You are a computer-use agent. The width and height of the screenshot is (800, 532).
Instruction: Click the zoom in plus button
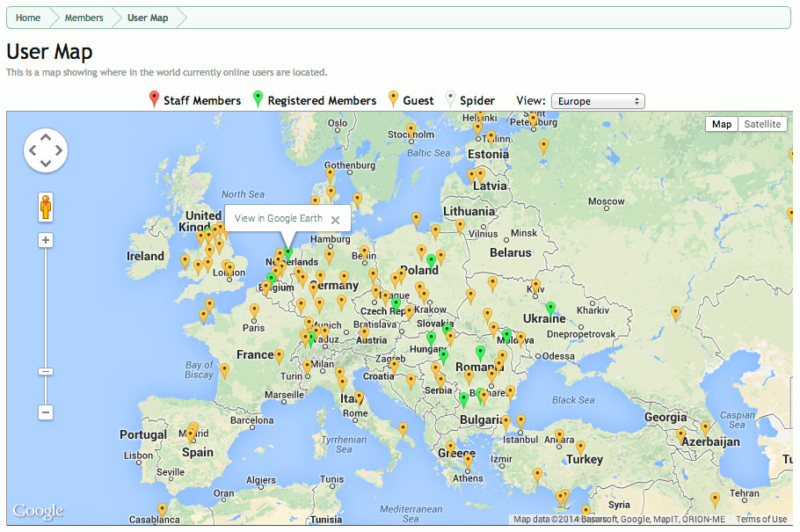(47, 240)
